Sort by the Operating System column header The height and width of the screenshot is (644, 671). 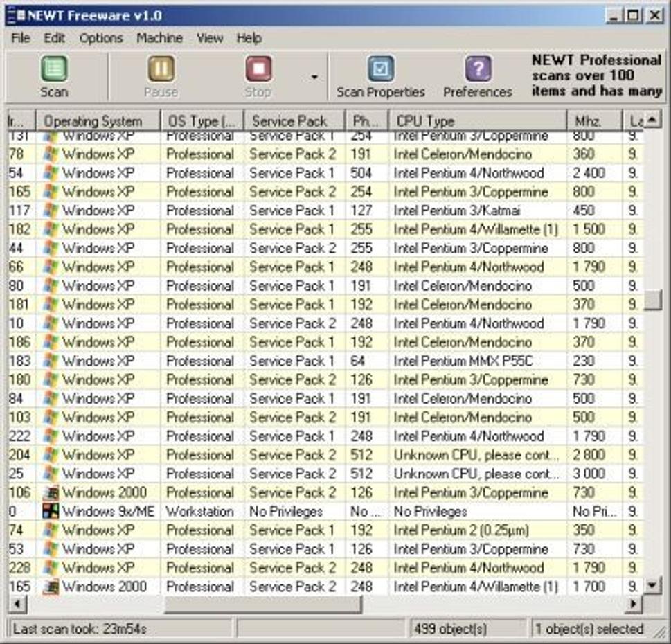(98, 121)
